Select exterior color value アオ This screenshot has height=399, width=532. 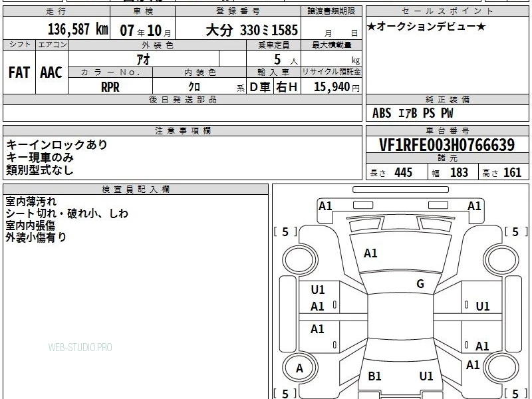coord(143,59)
